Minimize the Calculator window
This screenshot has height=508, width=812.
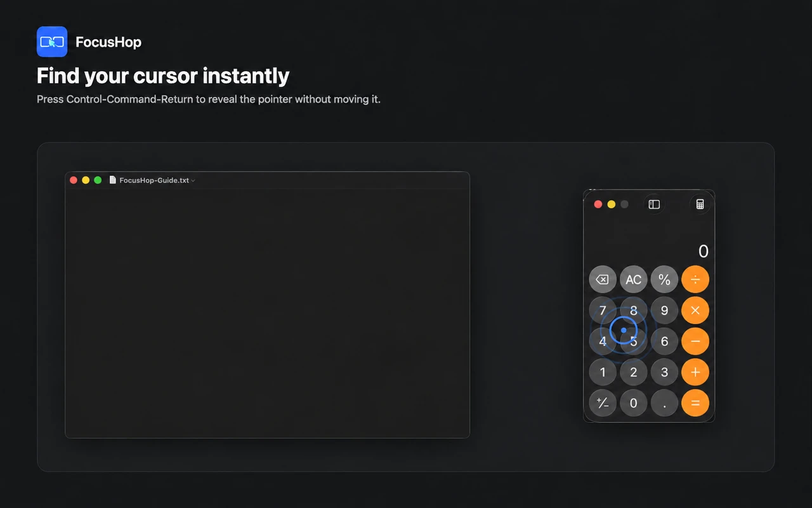[x=612, y=204]
